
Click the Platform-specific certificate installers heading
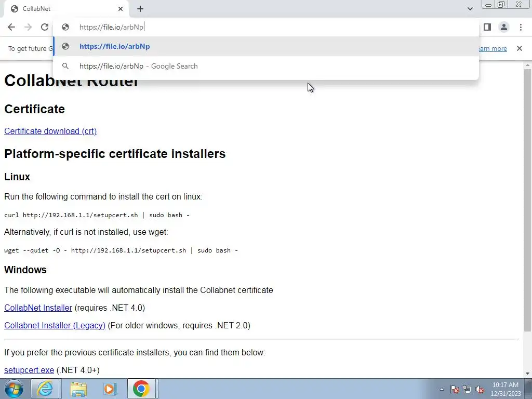(x=115, y=154)
